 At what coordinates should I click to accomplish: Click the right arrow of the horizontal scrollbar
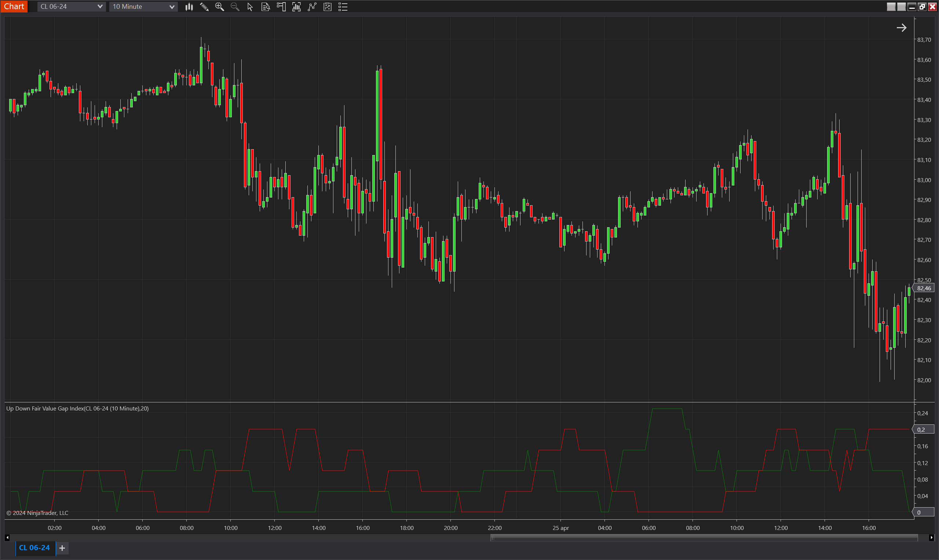tap(931, 537)
